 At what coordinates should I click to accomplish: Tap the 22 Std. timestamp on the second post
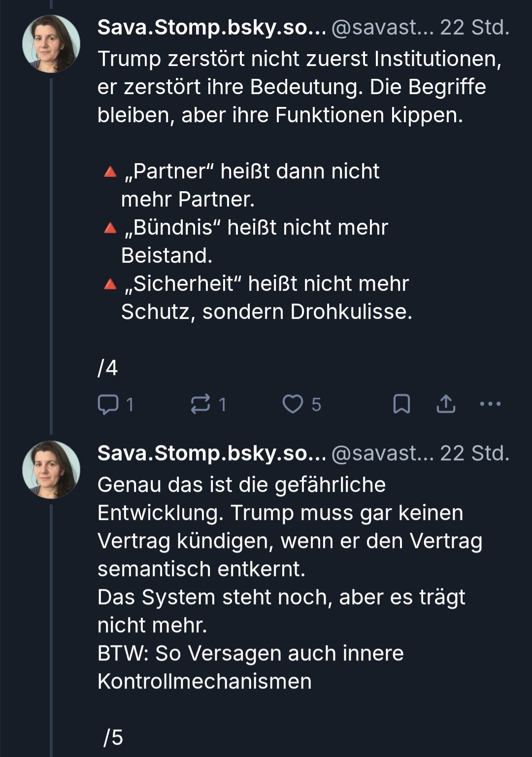474,453
